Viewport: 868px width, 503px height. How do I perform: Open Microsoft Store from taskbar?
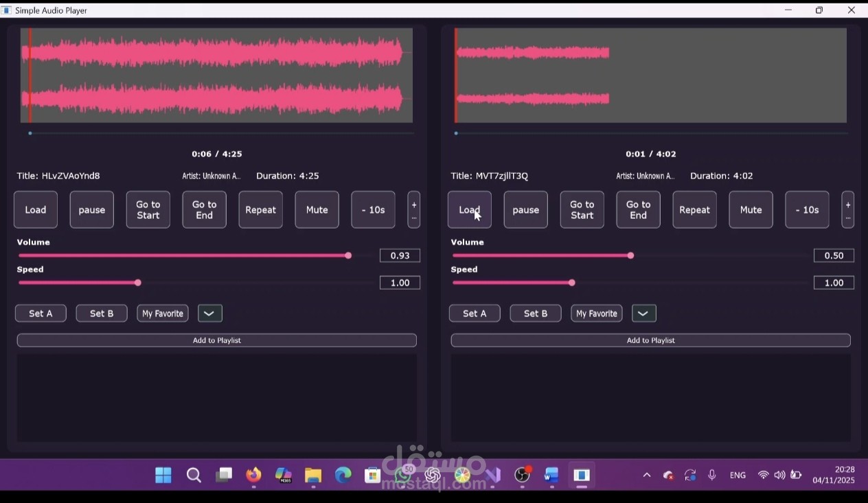(373, 475)
